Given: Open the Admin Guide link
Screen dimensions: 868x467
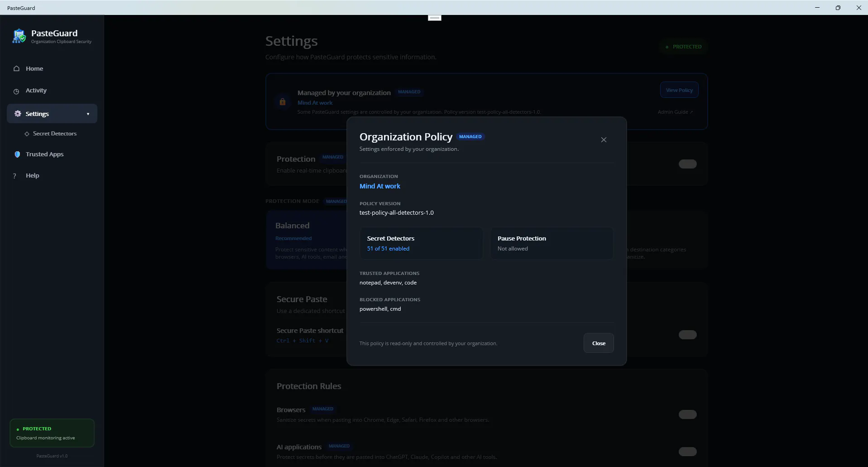Looking at the screenshot, I should [675, 112].
